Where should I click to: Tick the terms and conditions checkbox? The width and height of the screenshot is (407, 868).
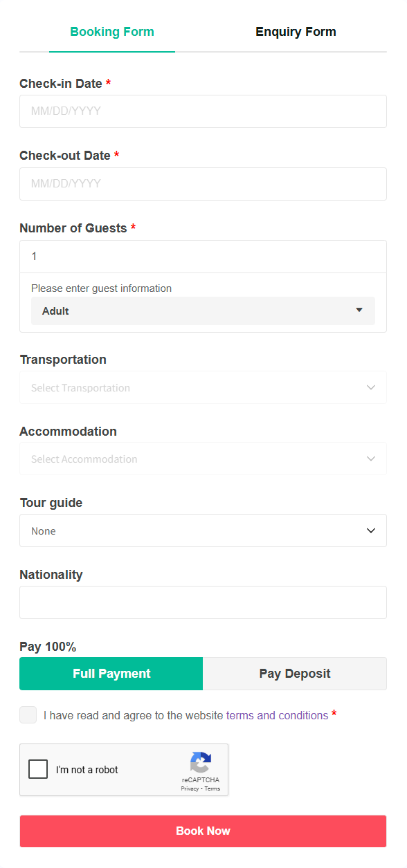[28, 715]
